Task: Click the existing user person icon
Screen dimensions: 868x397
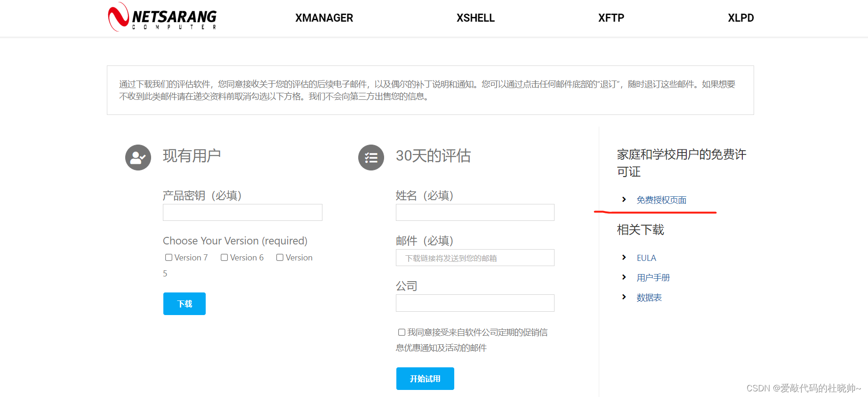Action: coord(138,157)
